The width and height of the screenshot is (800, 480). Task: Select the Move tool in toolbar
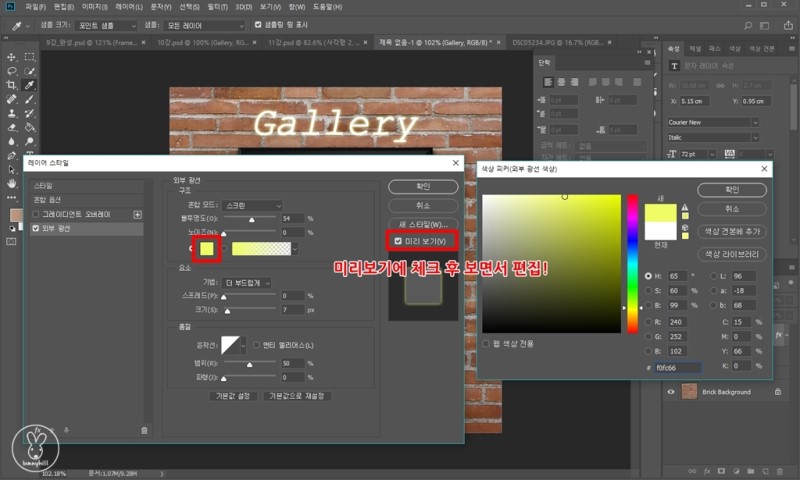(x=12, y=57)
